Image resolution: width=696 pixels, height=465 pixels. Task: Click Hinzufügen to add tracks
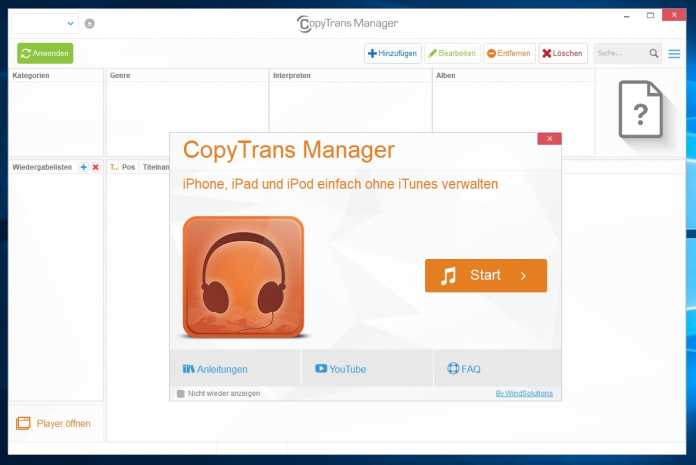392,53
